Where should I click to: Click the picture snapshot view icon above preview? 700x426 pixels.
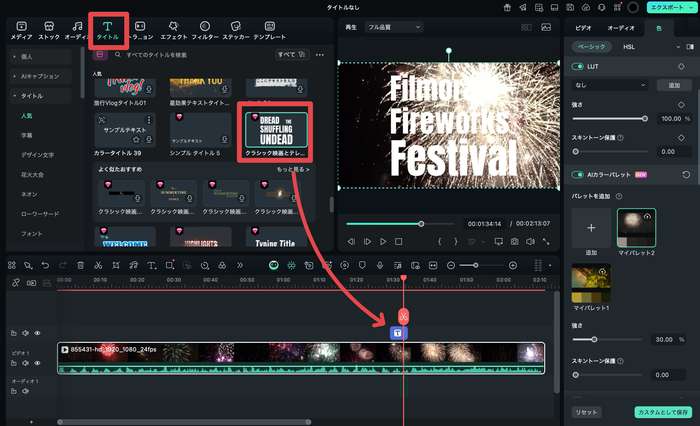click(x=546, y=27)
